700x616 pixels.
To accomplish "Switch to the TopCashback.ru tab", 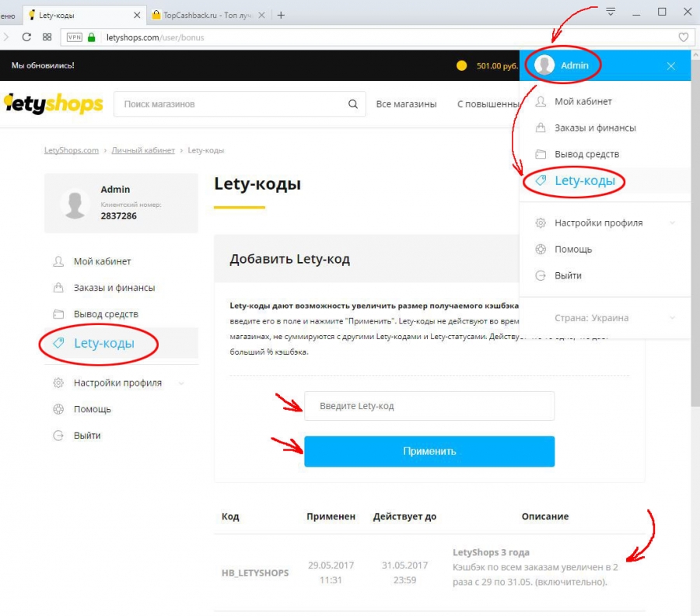I will [207, 16].
